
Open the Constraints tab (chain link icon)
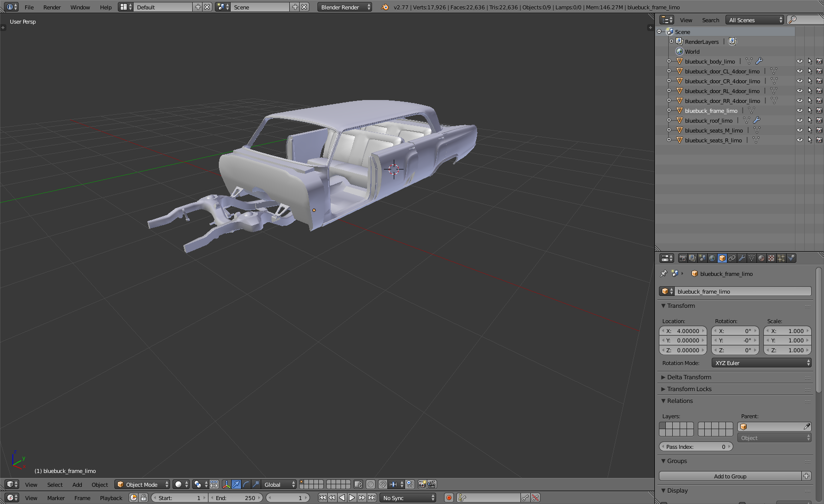[732, 258]
